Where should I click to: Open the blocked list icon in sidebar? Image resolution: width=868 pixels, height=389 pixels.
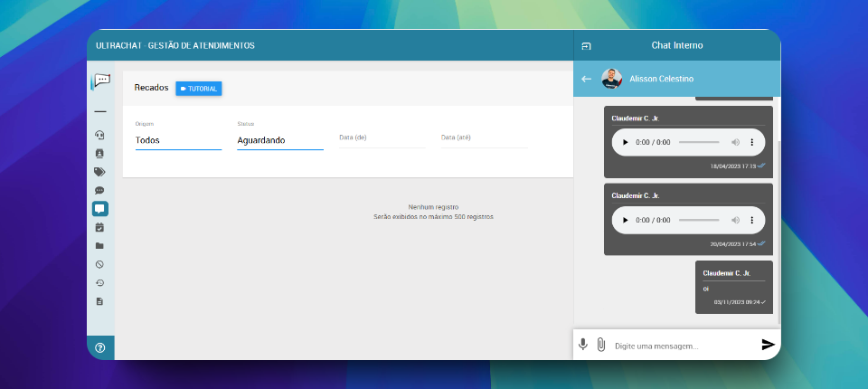(x=99, y=264)
